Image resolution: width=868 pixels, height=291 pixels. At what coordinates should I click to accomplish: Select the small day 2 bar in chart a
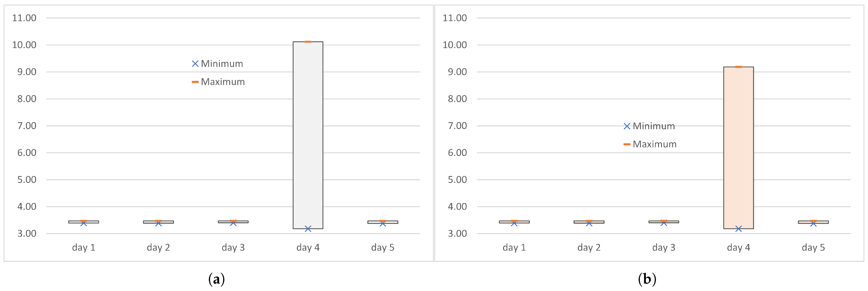click(x=158, y=222)
